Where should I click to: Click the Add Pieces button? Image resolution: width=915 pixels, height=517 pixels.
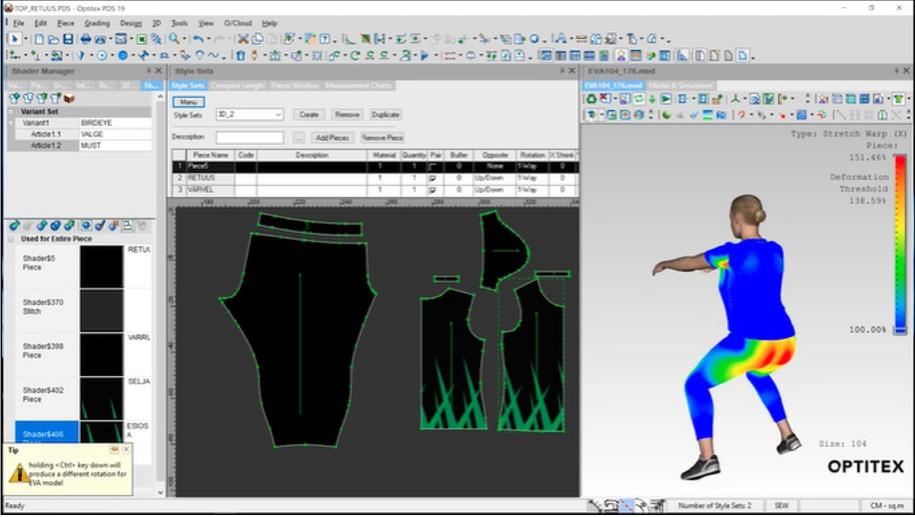(332, 138)
